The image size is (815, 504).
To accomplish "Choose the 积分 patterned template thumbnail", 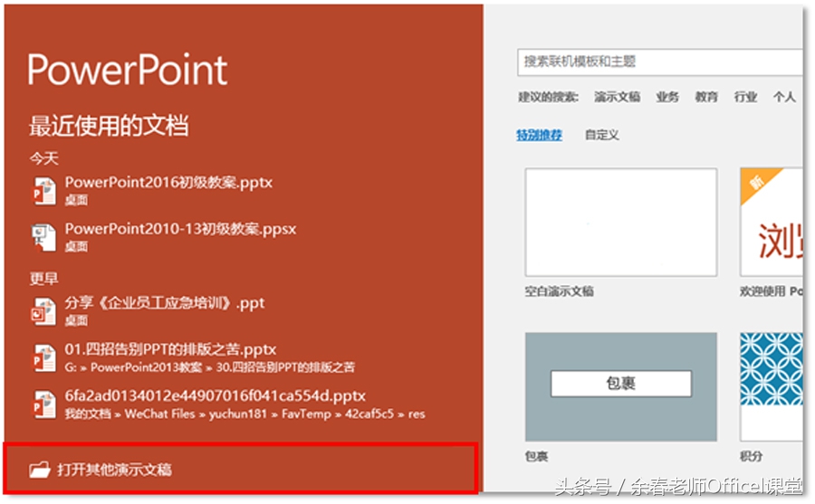I will tap(772, 386).
